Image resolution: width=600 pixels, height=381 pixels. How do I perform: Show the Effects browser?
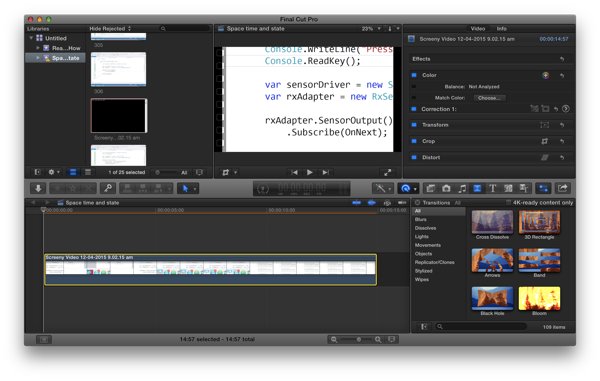click(x=430, y=188)
